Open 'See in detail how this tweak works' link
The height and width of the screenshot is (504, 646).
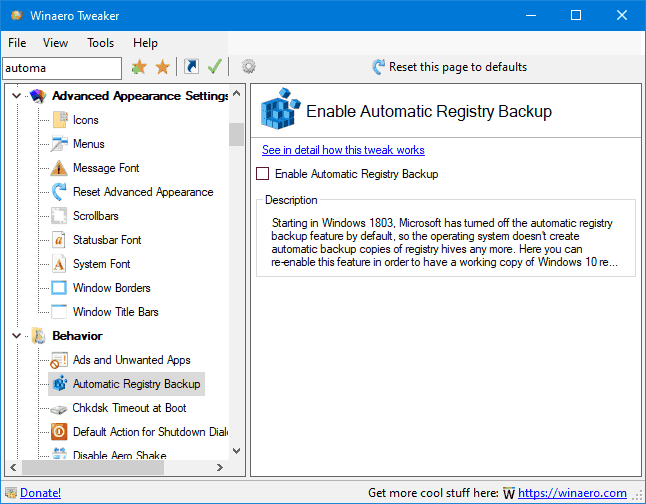point(343,150)
